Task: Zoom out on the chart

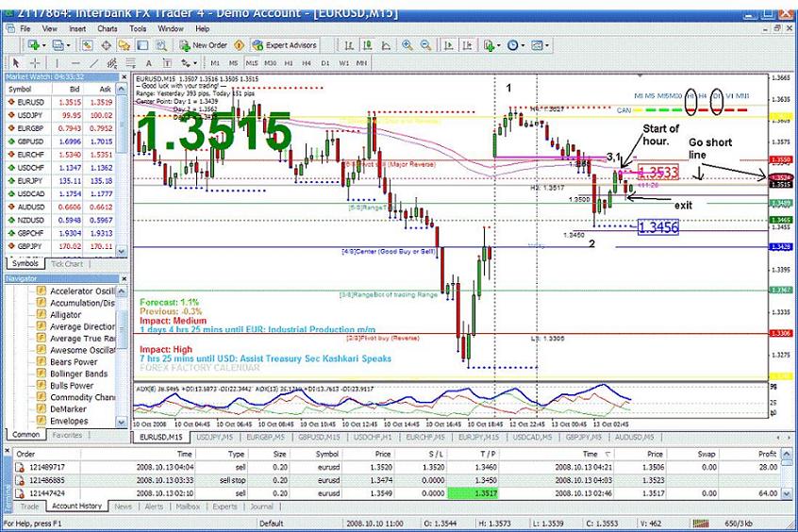Action: (426, 45)
